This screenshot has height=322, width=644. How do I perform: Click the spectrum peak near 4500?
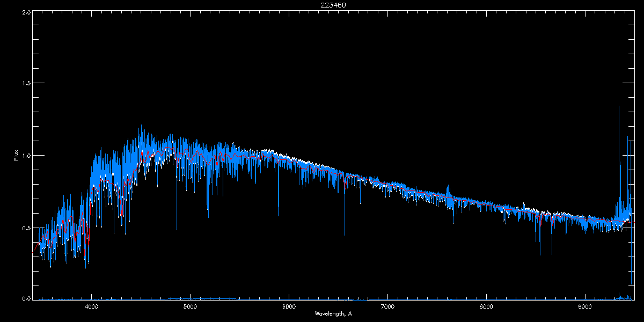point(141,127)
